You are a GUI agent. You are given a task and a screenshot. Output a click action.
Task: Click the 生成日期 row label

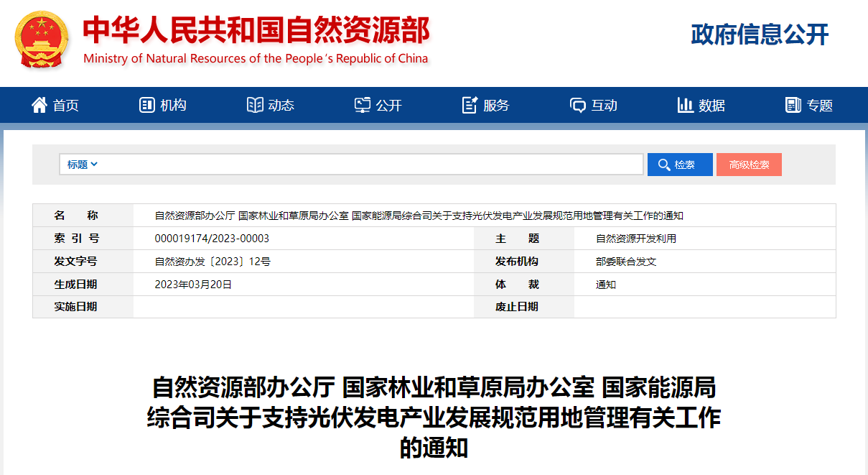point(75,285)
